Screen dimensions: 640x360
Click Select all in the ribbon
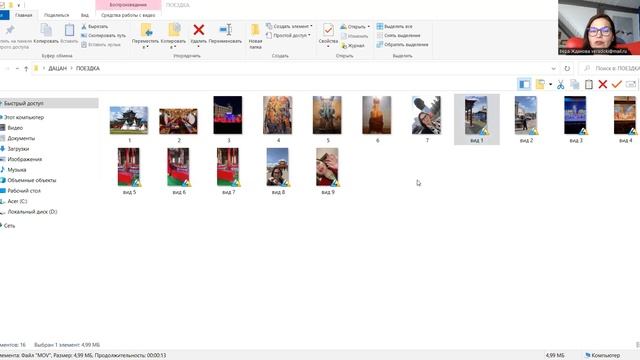tap(394, 27)
